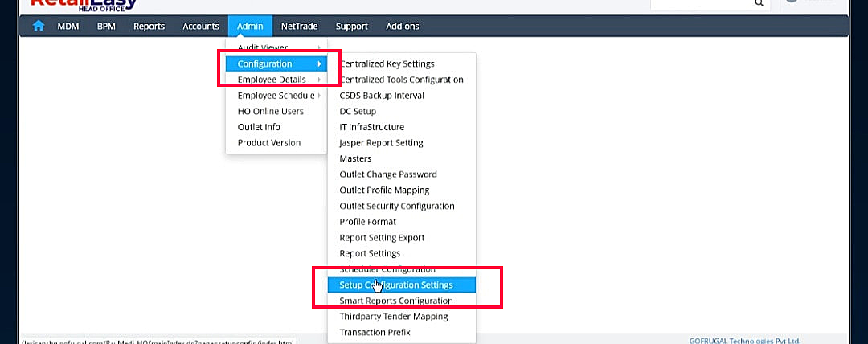Click the RetailEasy Head Office logo
Viewport: 868px width, 344px height.
click(x=79, y=4)
